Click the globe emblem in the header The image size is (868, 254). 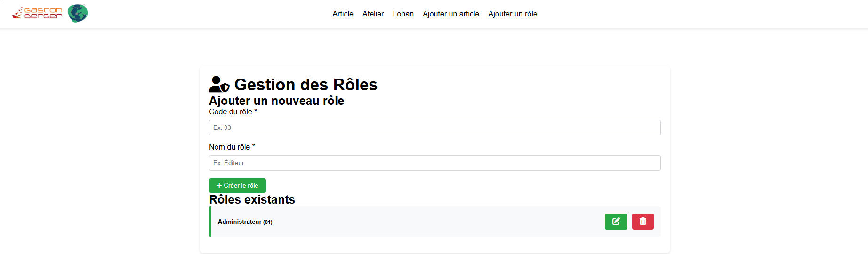click(78, 13)
